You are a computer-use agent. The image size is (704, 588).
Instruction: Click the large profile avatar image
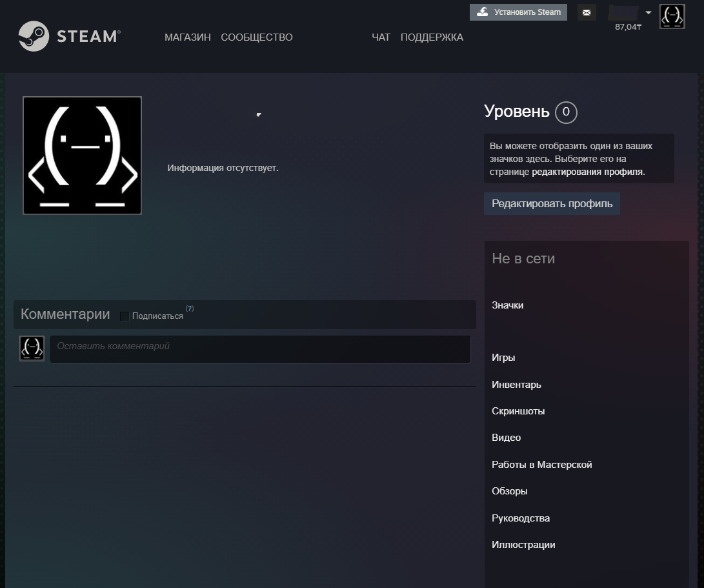coord(82,156)
